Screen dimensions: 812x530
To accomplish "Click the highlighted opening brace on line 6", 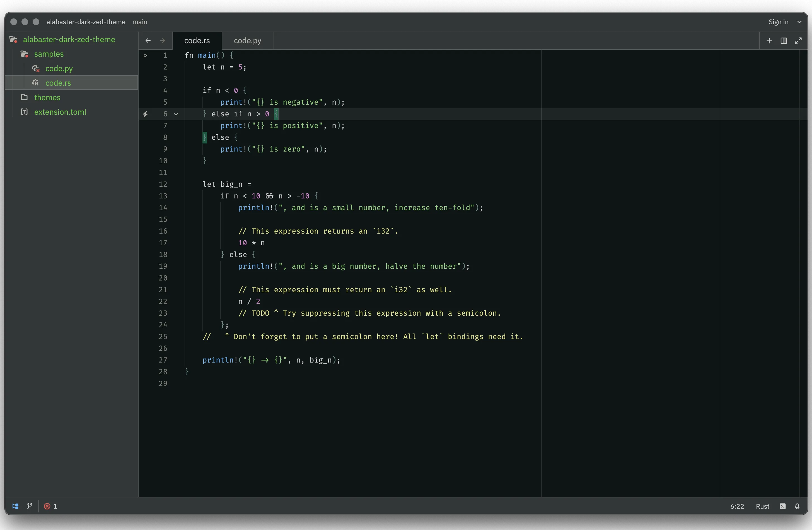I will [276, 114].
